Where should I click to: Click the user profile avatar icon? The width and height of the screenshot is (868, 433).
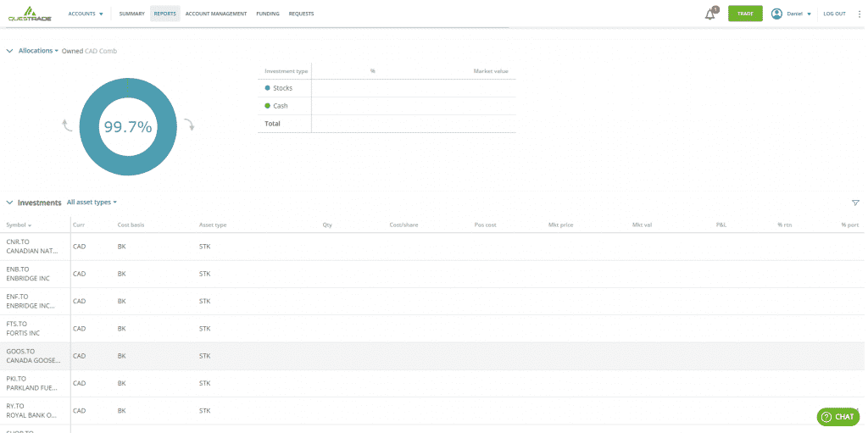point(776,14)
